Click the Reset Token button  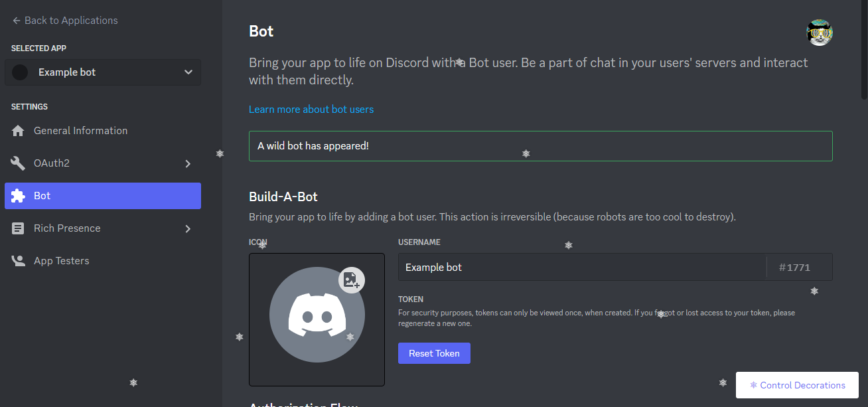tap(434, 353)
